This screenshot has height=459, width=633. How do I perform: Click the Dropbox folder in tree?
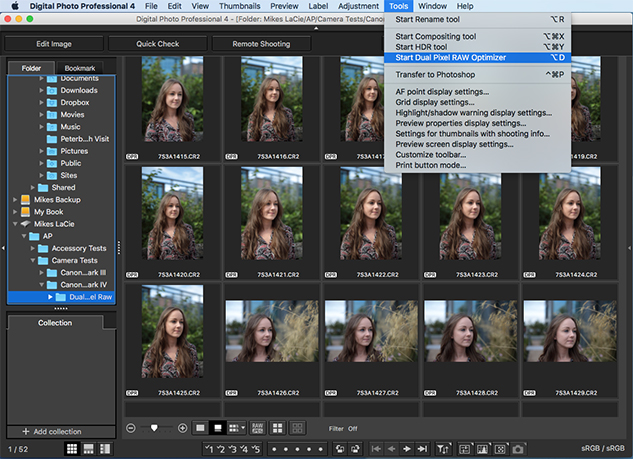(x=75, y=103)
